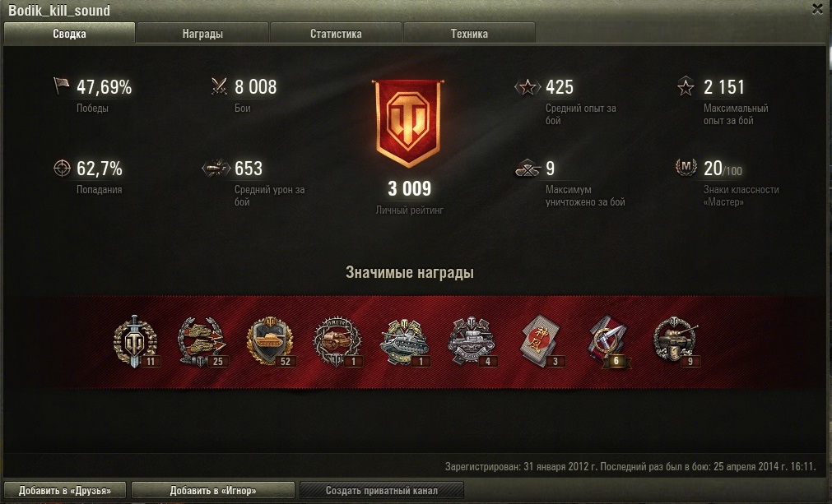Screen dimensions: 832x504
Task: Select the tank wreath medal with 9
Action: pos(676,342)
